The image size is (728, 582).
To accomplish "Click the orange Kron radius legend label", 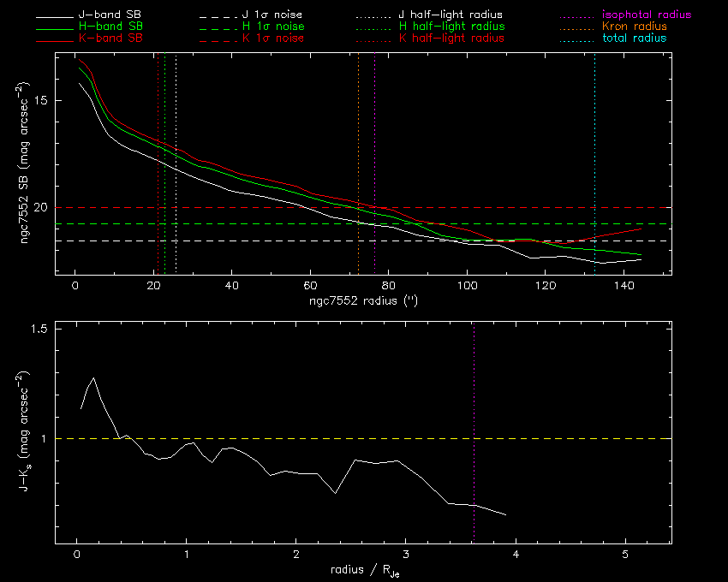I will [634, 27].
